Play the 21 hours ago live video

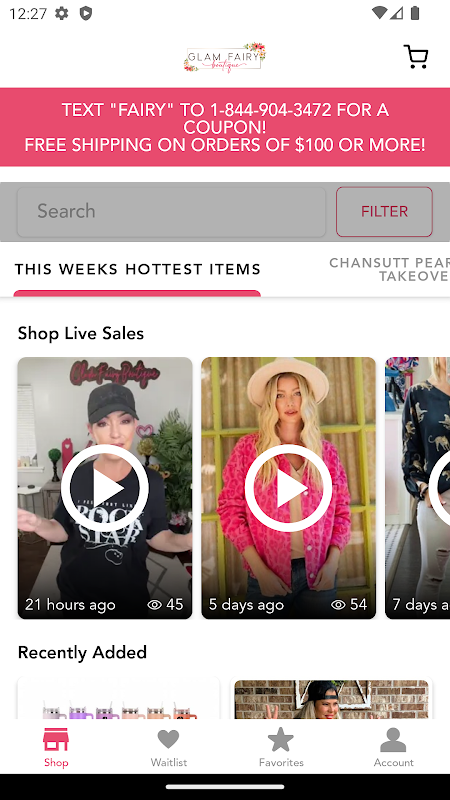[x=105, y=488]
